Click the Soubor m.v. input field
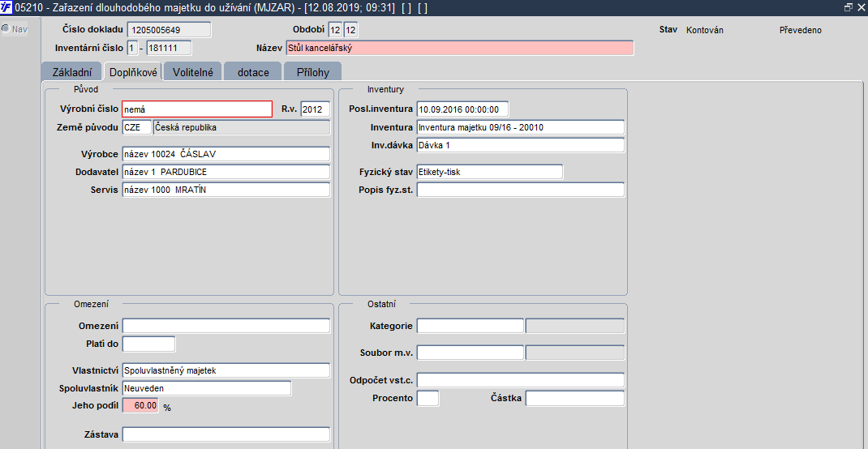Viewport: 868px width, 449px height. coord(470,353)
